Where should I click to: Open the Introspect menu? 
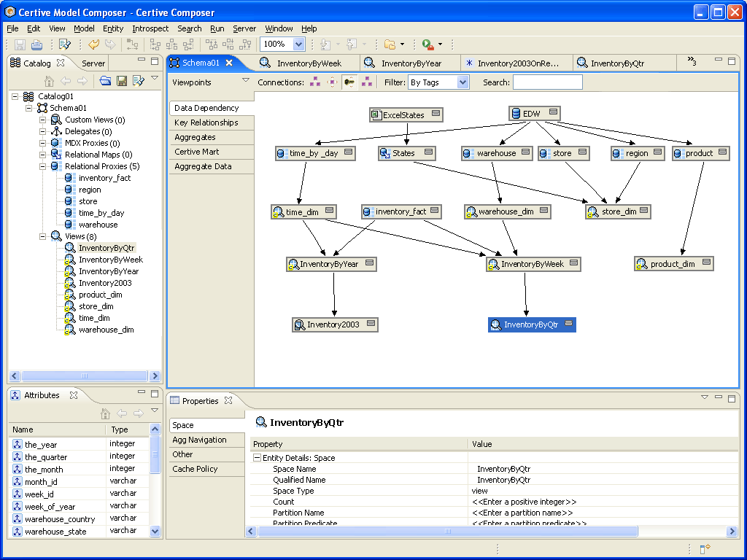tap(150, 28)
